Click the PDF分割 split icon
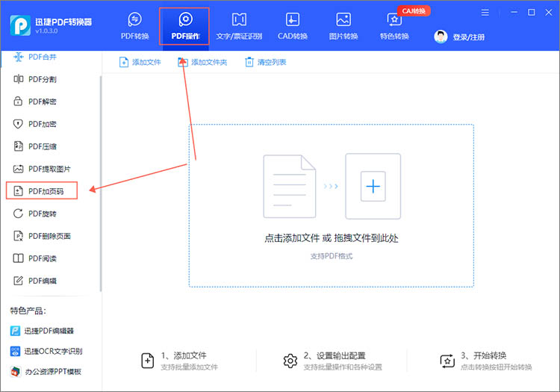 tap(18, 79)
